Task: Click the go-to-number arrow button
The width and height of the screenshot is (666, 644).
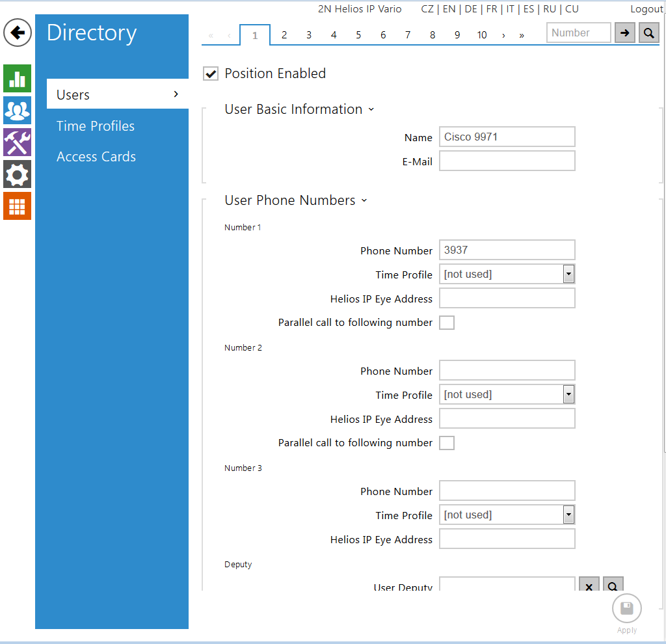Action: 624,33
